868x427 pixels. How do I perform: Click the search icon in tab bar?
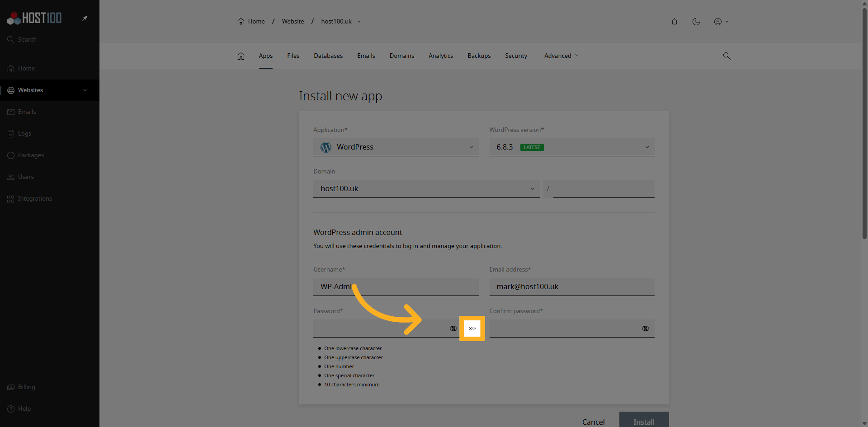726,56
